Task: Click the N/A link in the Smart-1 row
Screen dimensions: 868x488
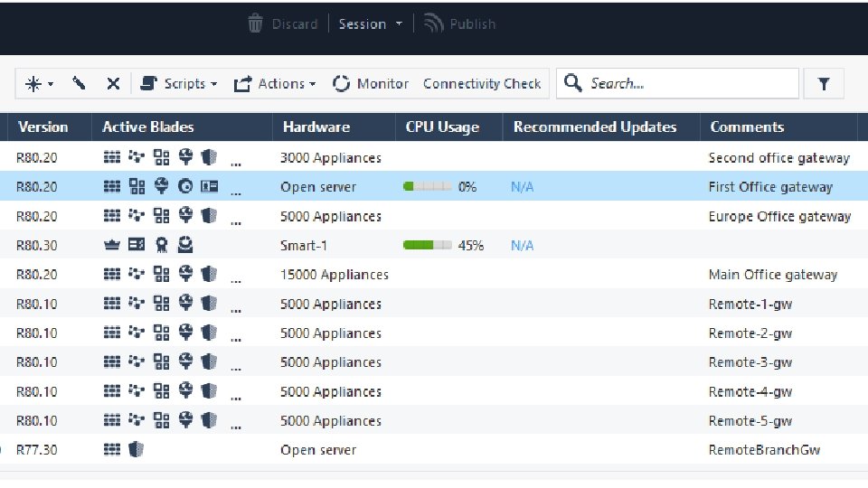Action: 522,246
